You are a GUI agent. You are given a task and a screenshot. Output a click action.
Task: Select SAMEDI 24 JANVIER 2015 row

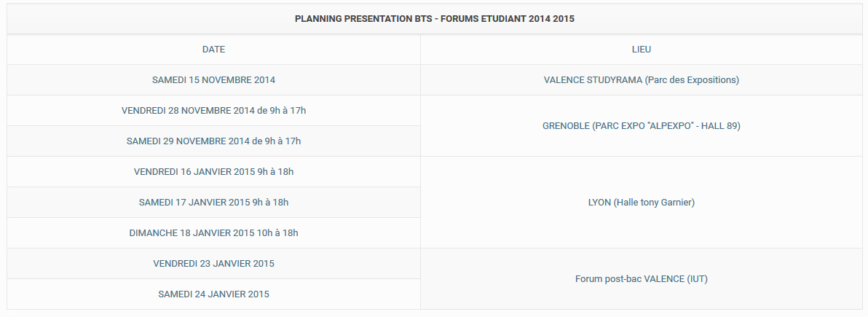point(213,294)
